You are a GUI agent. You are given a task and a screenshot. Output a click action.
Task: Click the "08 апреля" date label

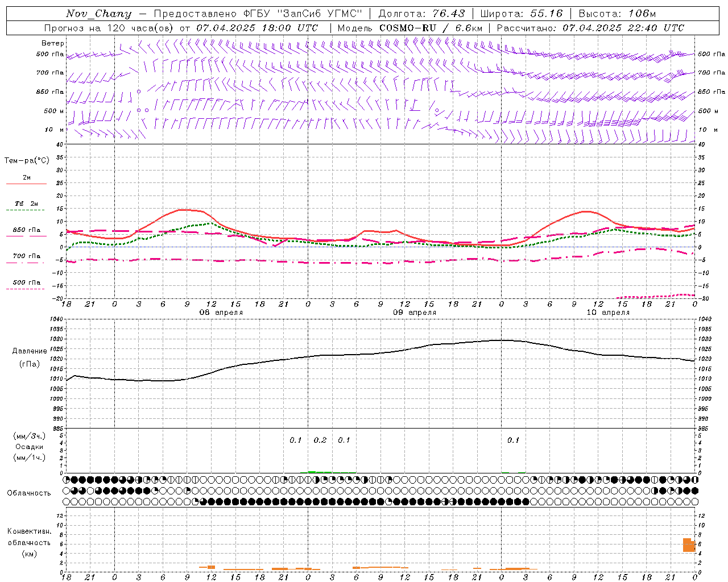(221, 313)
